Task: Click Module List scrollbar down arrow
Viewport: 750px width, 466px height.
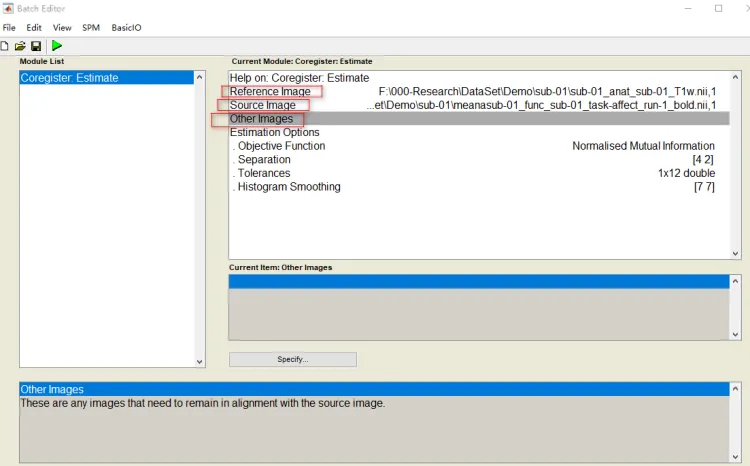Action: 200,362
